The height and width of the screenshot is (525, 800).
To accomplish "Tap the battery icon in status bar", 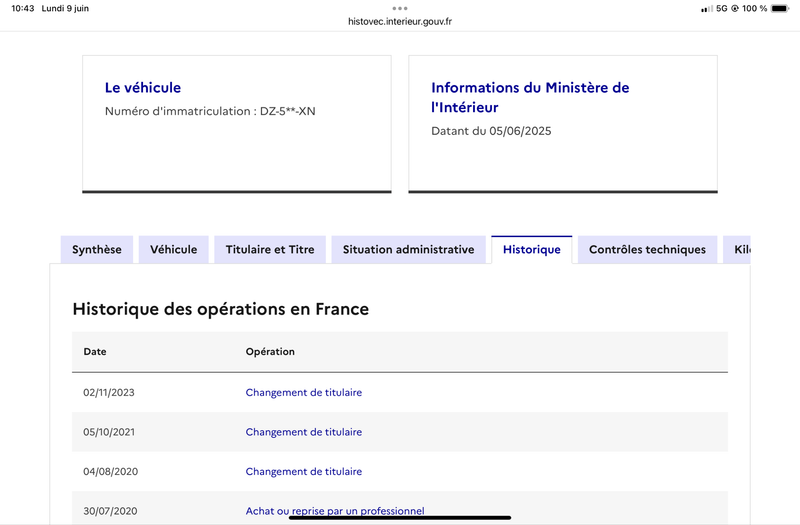I will pos(780,8).
